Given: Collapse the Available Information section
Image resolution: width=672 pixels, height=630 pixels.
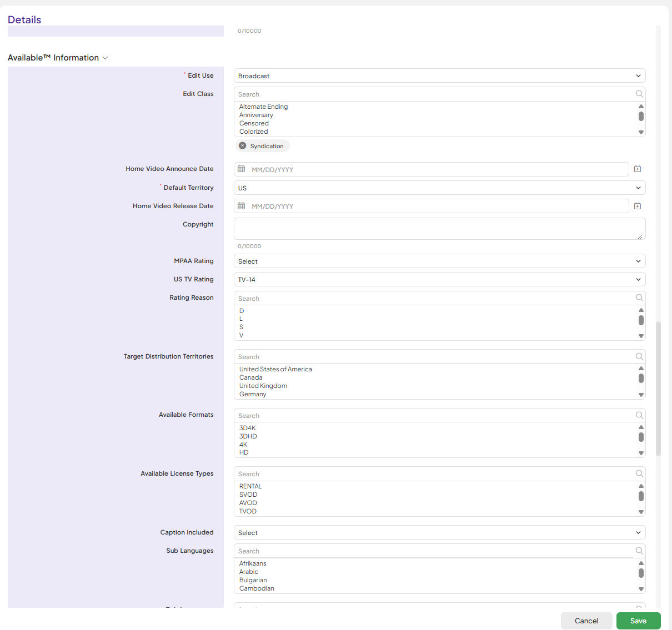Looking at the screenshot, I should coord(106,58).
